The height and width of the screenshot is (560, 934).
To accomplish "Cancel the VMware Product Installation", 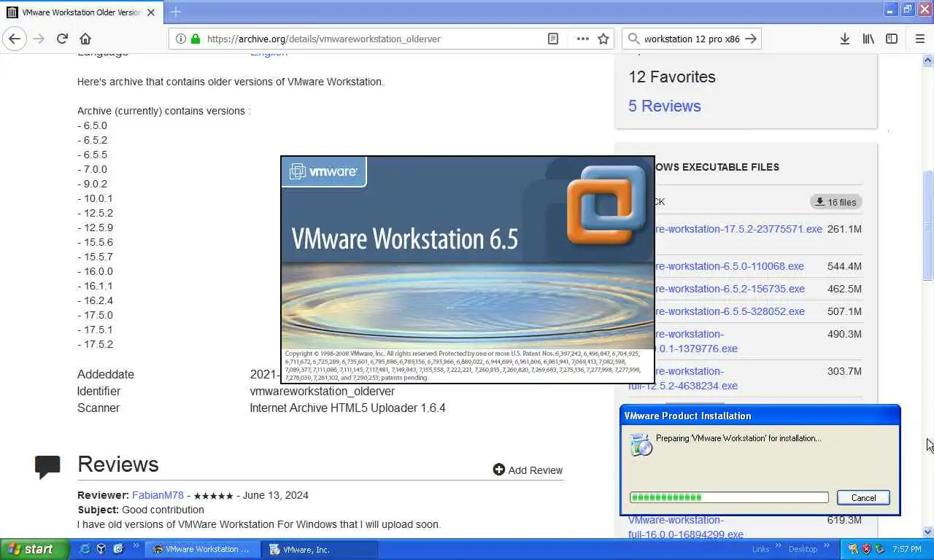I will tap(863, 497).
